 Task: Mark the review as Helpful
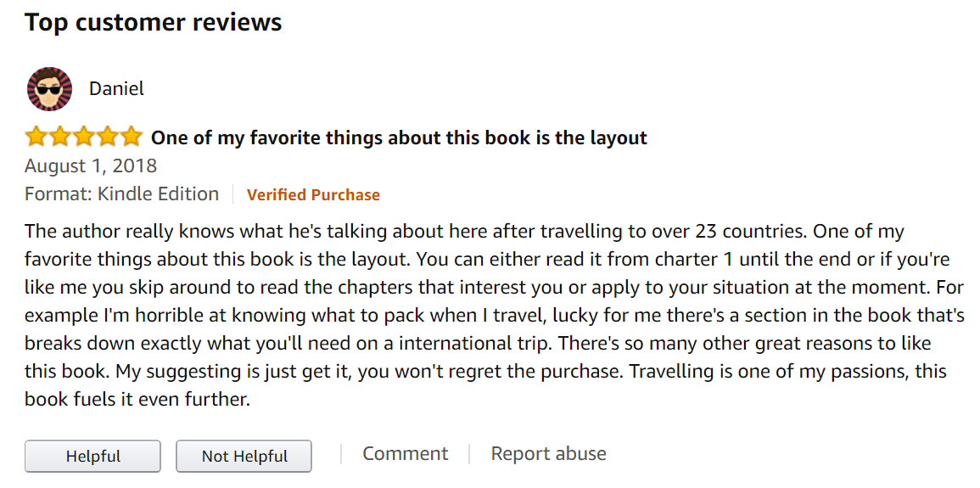92,456
